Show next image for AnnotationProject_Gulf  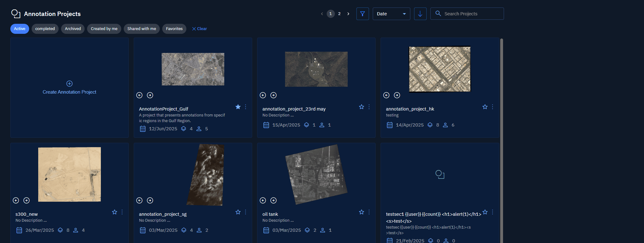[150, 95]
